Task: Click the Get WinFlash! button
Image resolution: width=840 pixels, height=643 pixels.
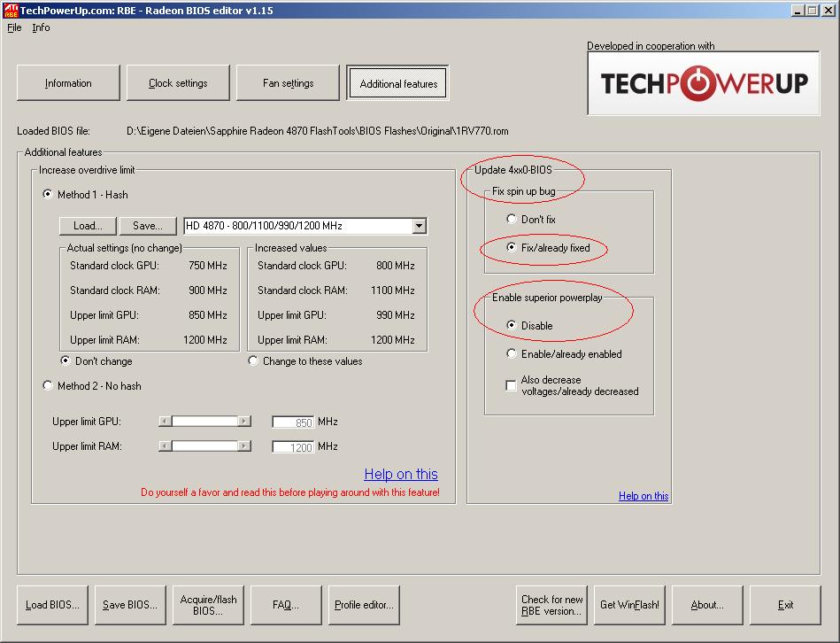Action: click(x=629, y=605)
